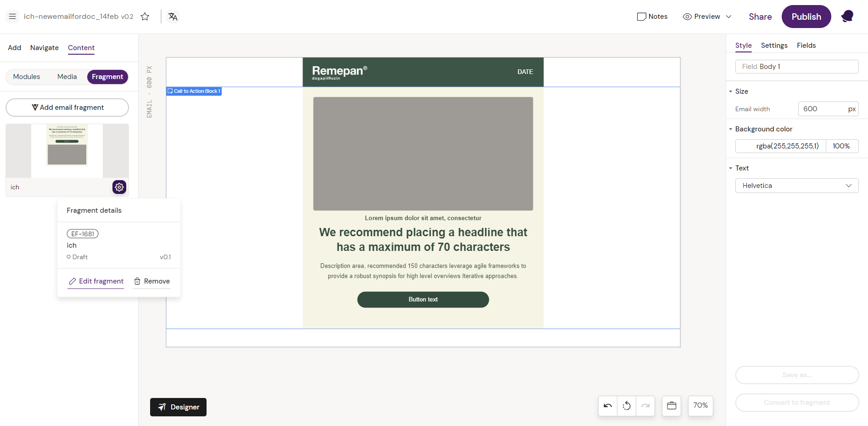Switch to the Style tab
The width and height of the screenshot is (868, 426).
(744, 45)
